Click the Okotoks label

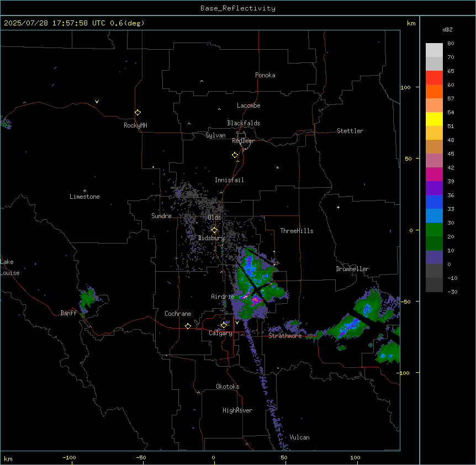click(x=228, y=387)
